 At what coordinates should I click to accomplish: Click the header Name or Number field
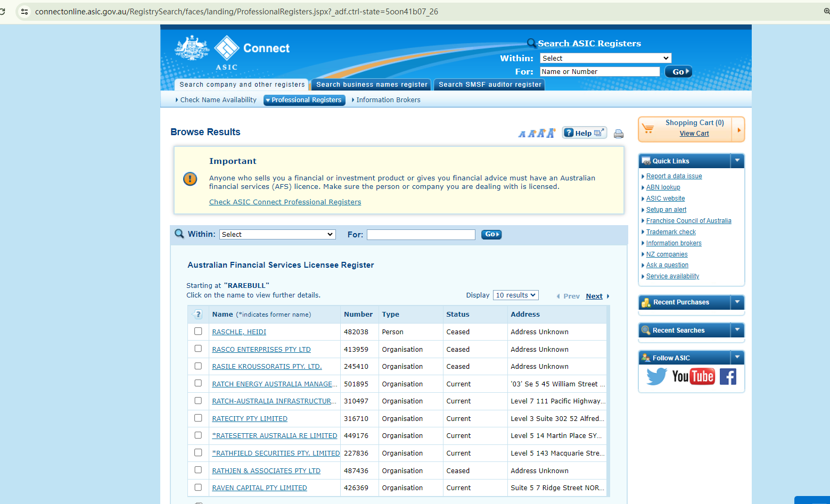point(599,72)
